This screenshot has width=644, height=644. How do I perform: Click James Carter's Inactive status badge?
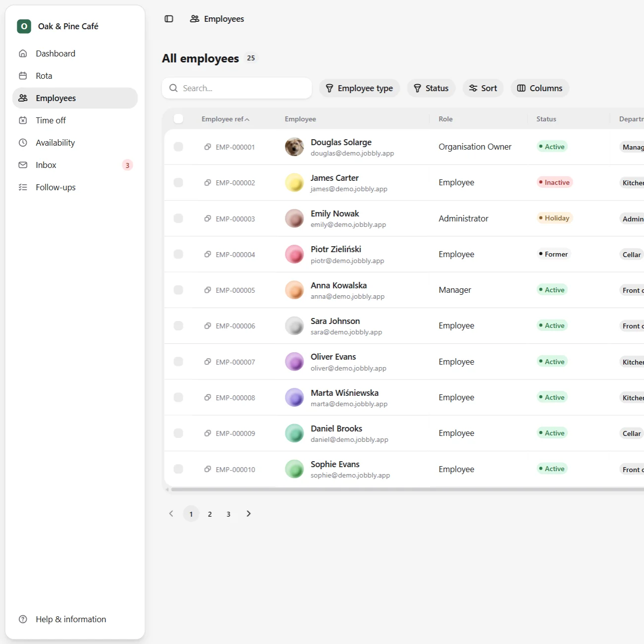click(x=555, y=182)
